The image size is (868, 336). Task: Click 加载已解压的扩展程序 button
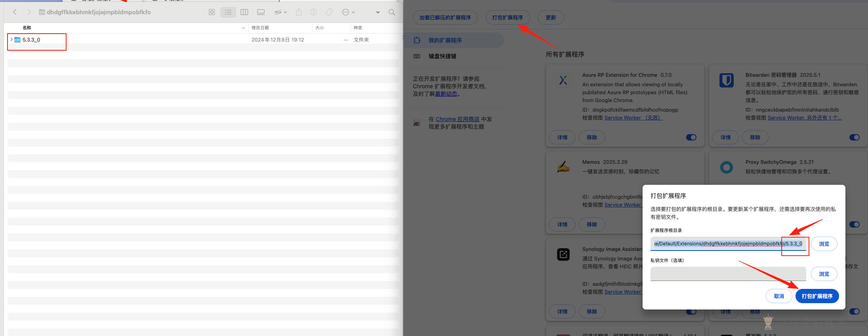point(445,17)
